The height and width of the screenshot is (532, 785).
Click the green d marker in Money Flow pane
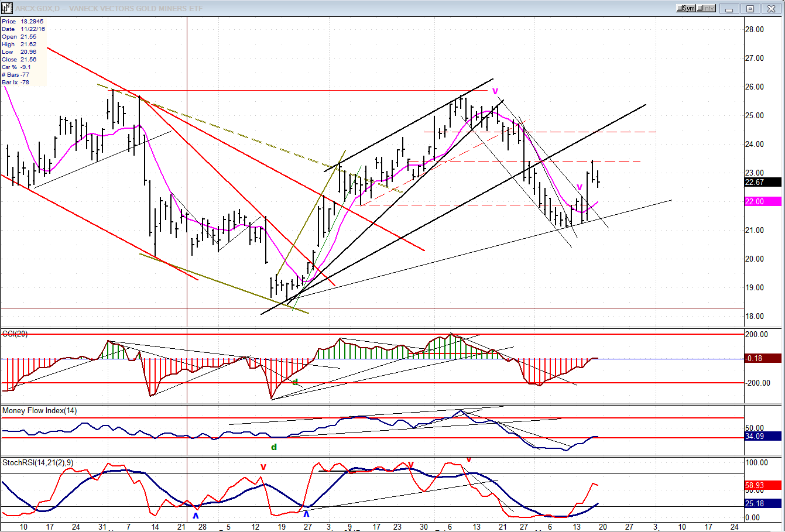pos(273,447)
